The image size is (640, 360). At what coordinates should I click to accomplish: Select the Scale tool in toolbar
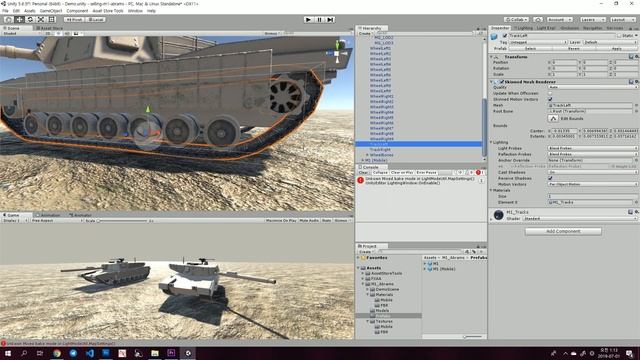click(41, 19)
